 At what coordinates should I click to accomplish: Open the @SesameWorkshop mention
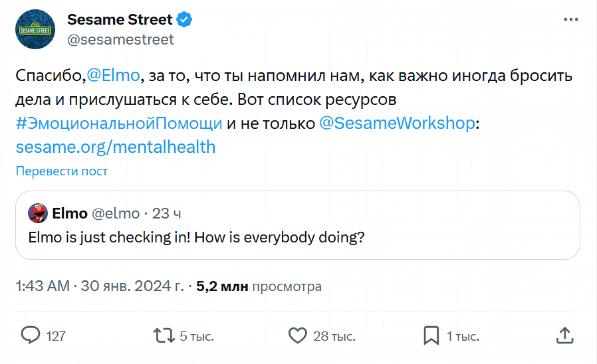(x=397, y=123)
